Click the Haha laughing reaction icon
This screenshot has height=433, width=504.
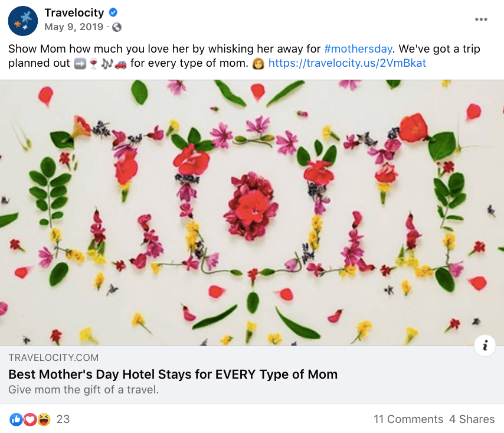coord(44,419)
